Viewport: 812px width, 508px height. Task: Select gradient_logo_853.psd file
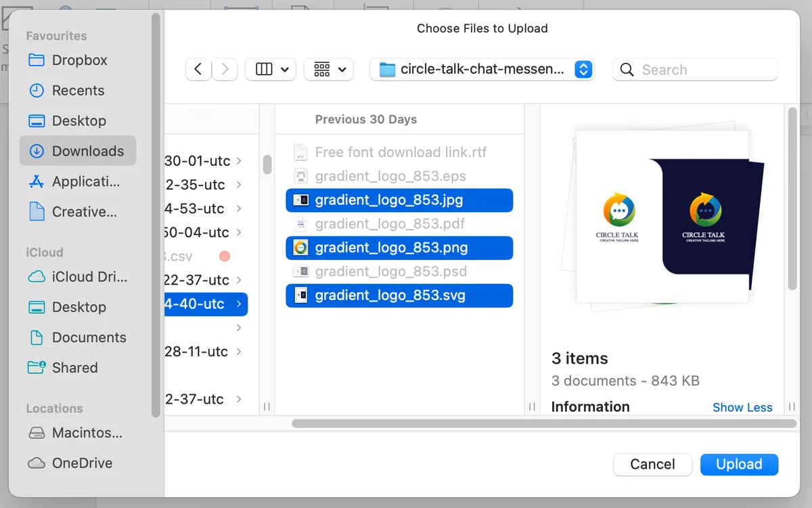(399, 271)
